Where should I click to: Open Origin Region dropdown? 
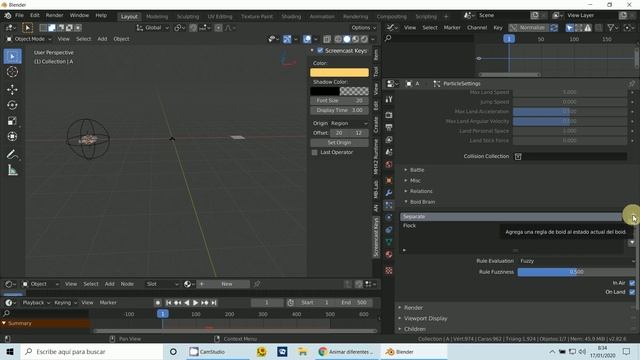pyautogui.click(x=349, y=123)
